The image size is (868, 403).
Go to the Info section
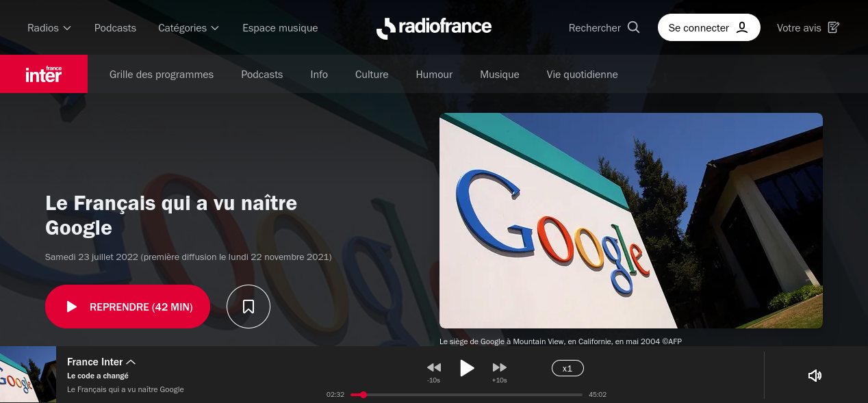click(319, 74)
